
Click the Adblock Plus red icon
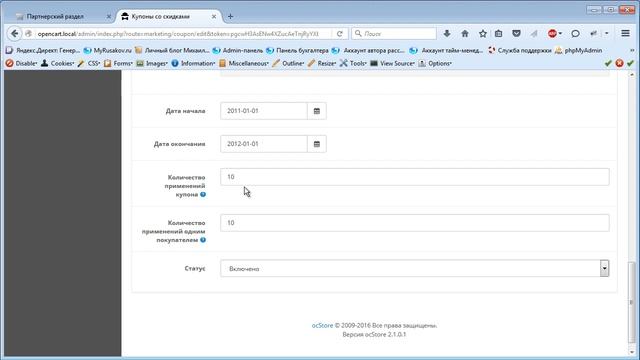coord(552,33)
